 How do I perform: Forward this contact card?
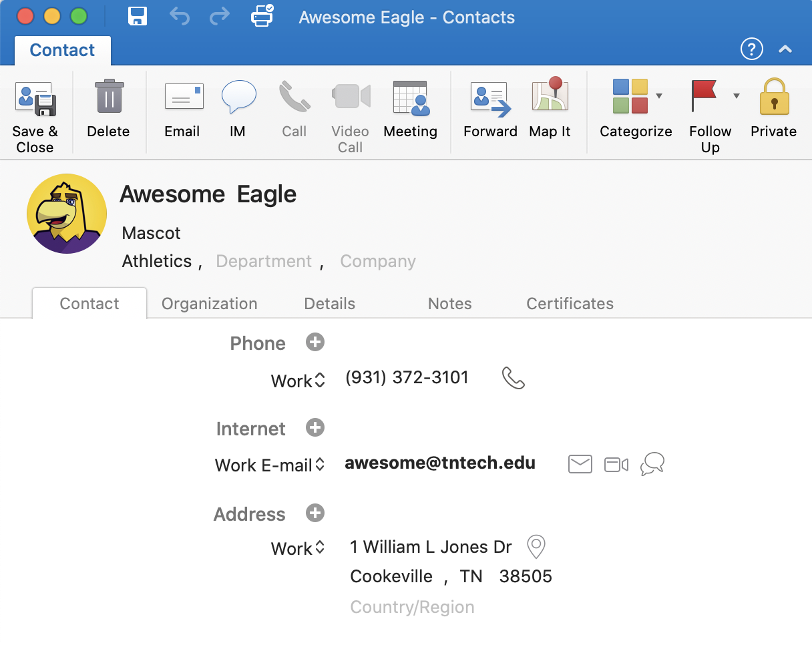pyautogui.click(x=490, y=99)
